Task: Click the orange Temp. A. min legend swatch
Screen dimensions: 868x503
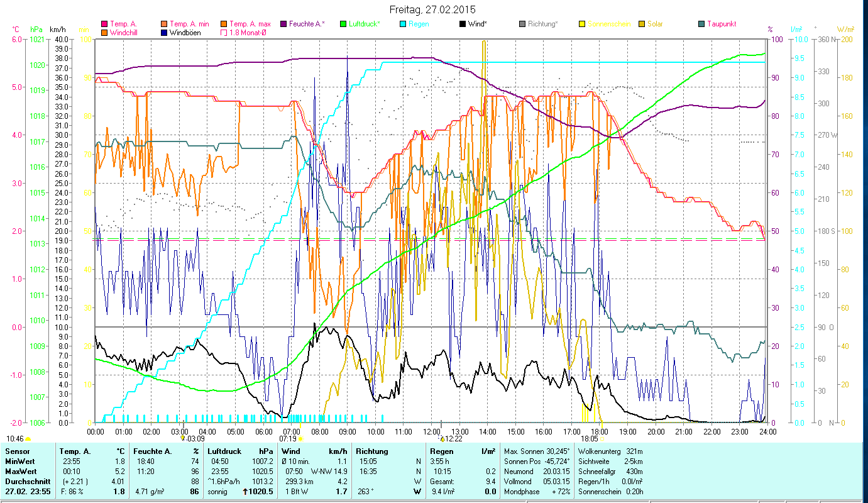Action: [x=165, y=25]
